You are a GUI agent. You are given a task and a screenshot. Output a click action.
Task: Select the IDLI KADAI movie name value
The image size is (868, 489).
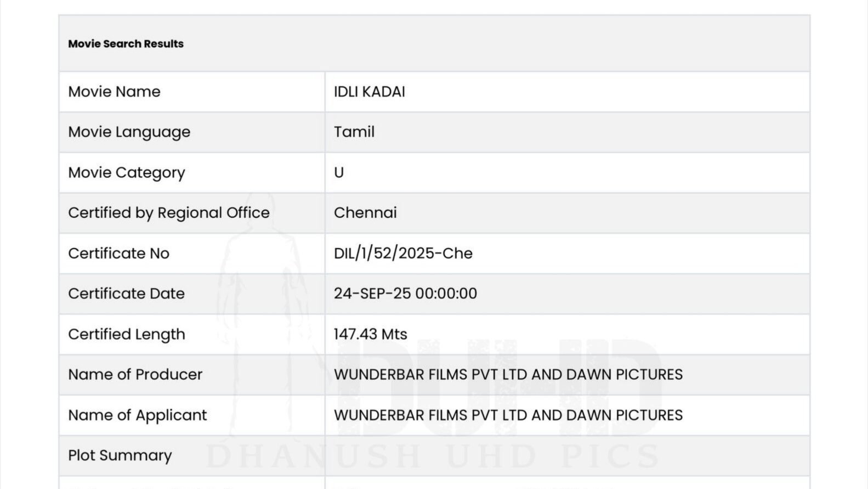(x=370, y=92)
